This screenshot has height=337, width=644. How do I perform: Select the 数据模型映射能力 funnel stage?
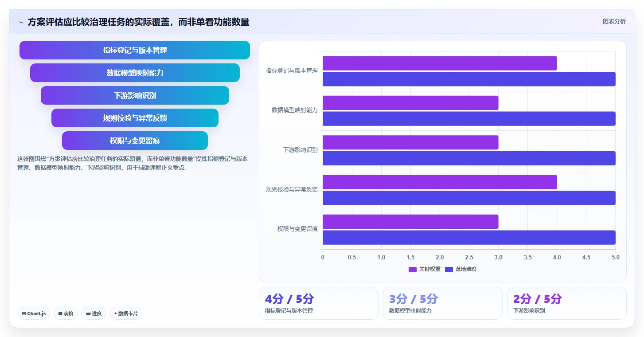click(x=135, y=73)
